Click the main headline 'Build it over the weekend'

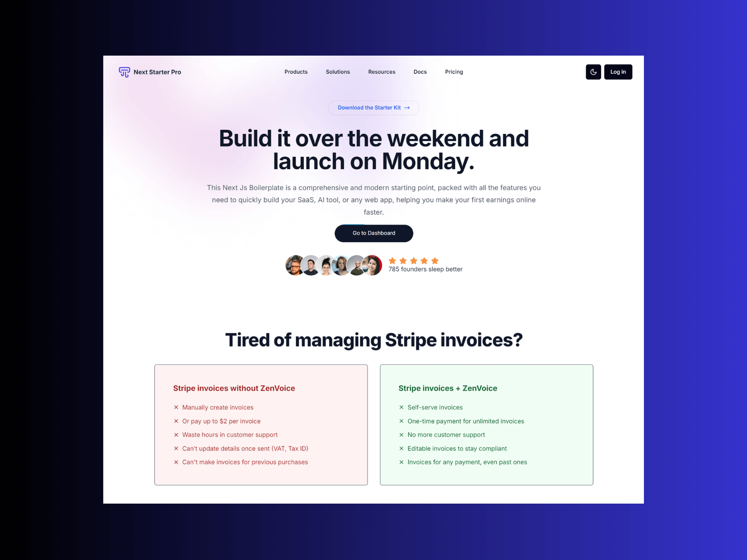pyautogui.click(x=373, y=150)
